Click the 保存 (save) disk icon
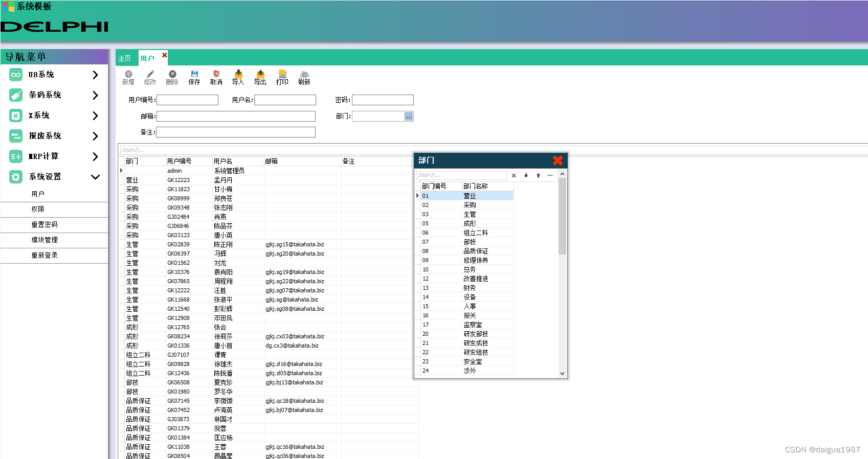The height and width of the screenshot is (459, 868). (x=194, y=74)
